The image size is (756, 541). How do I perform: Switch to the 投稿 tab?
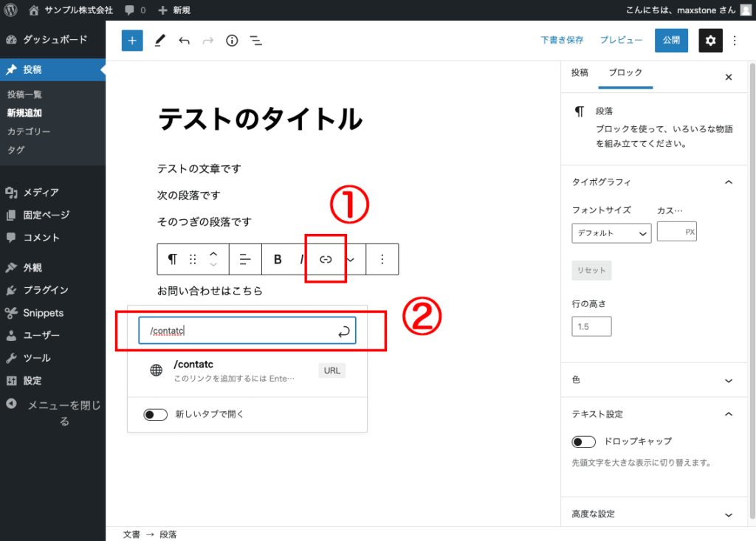[x=580, y=73]
